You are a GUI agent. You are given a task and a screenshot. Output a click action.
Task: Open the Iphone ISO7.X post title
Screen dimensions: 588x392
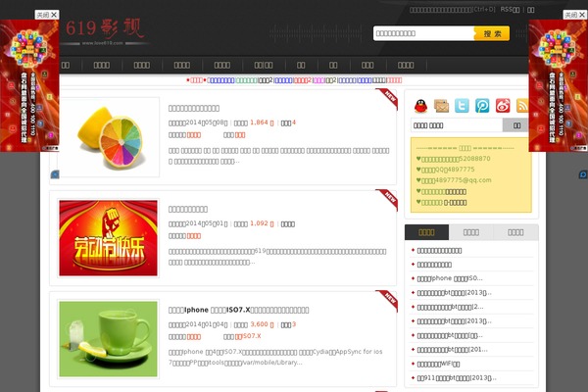click(x=238, y=310)
